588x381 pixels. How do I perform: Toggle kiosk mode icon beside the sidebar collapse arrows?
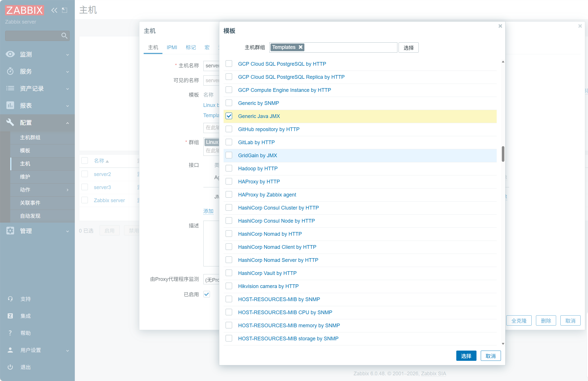tap(65, 10)
